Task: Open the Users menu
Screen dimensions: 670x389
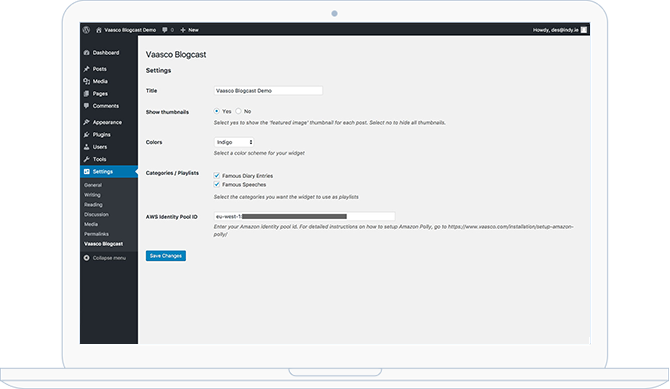Action: click(100, 147)
